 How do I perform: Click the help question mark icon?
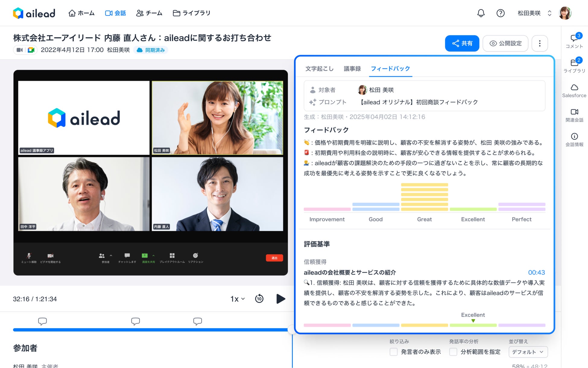pos(500,13)
